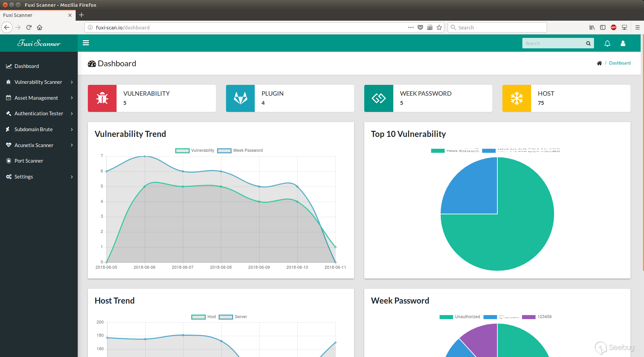The height and width of the screenshot is (357, 644).
Task: Toggle 123456 slice in Week Password legend
Action: tap(537, 317)
